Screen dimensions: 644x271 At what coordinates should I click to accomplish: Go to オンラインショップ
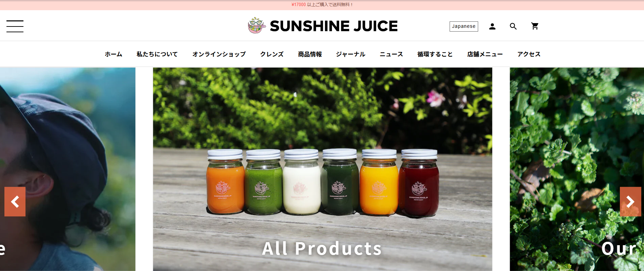[x=219, y=54]
